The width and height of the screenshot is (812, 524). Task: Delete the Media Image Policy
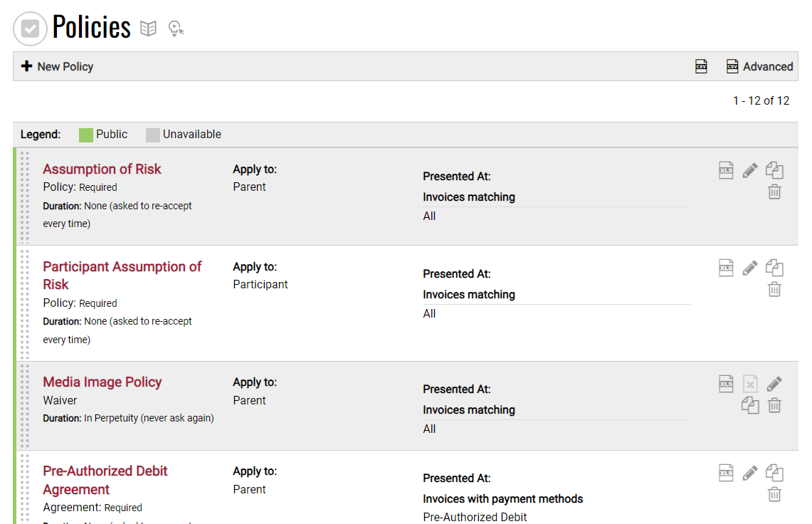pos(775,405)
